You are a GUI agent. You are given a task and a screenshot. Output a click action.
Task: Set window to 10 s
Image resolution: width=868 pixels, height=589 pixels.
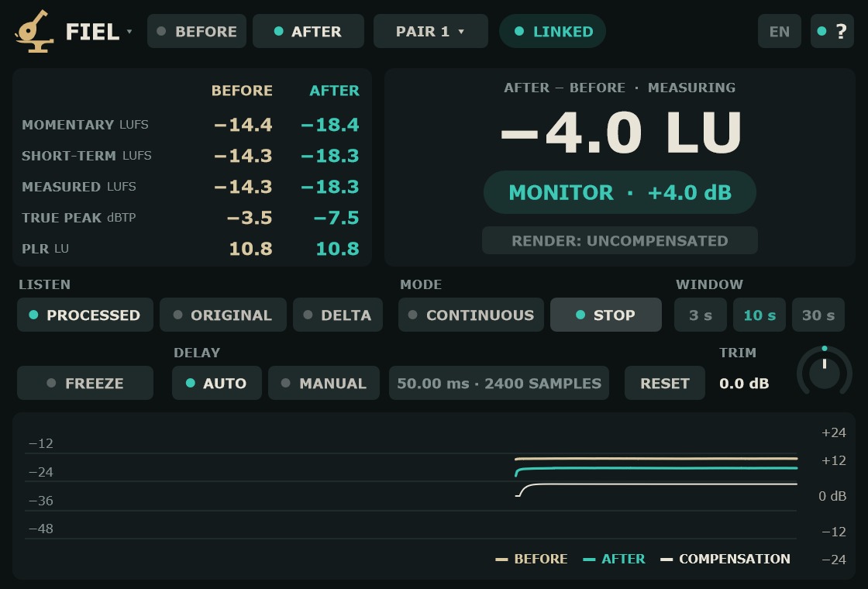[759, 315]
